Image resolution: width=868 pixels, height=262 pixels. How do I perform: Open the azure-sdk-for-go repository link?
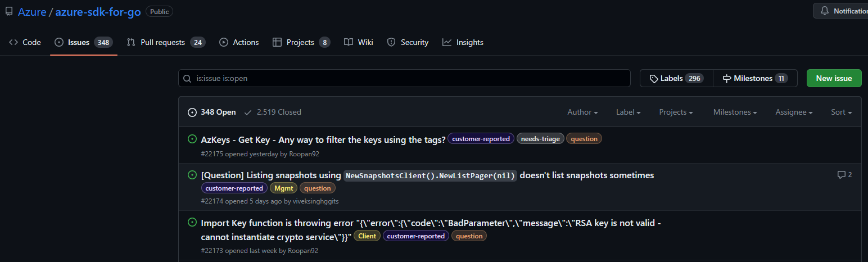[98, 12]
